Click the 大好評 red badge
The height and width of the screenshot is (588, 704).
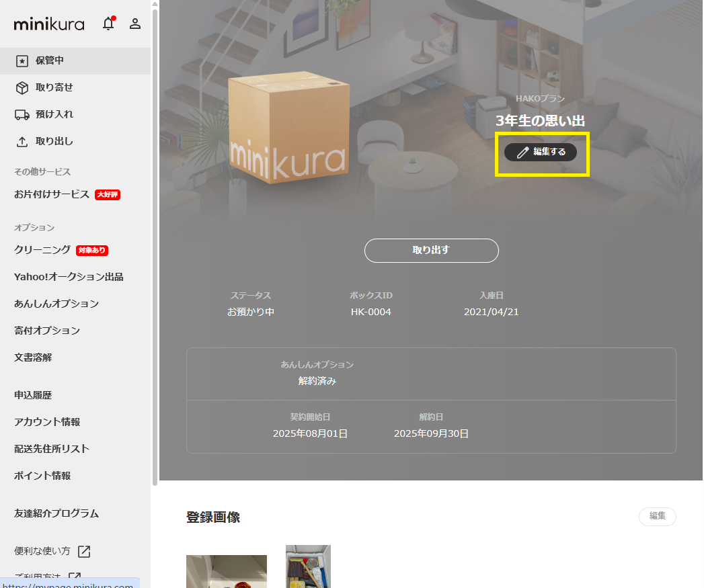tap(108, 194)
